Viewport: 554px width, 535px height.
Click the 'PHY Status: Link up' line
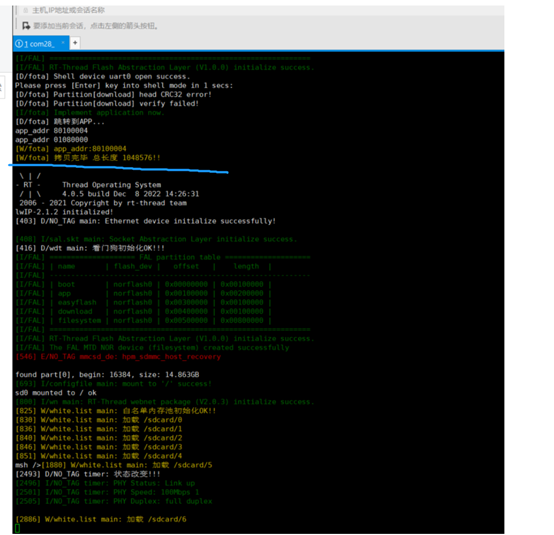105,483
